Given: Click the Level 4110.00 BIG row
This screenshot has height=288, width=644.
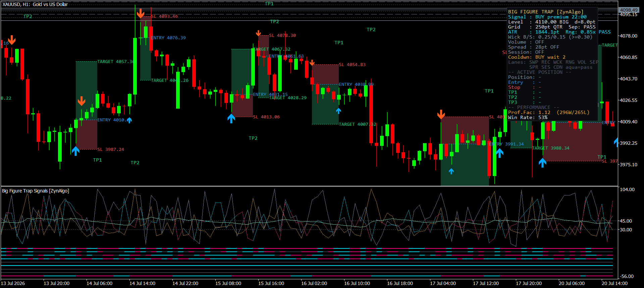Looking at the screenshot, I should tap(552, 22).
